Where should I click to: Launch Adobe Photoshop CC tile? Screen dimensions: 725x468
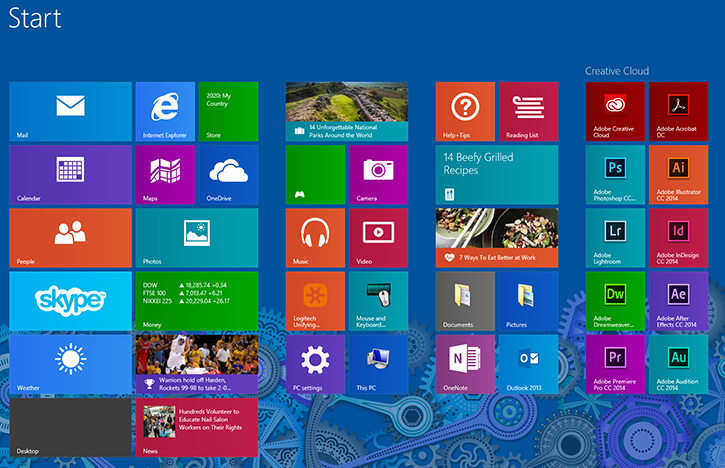(x=615, y=175)
